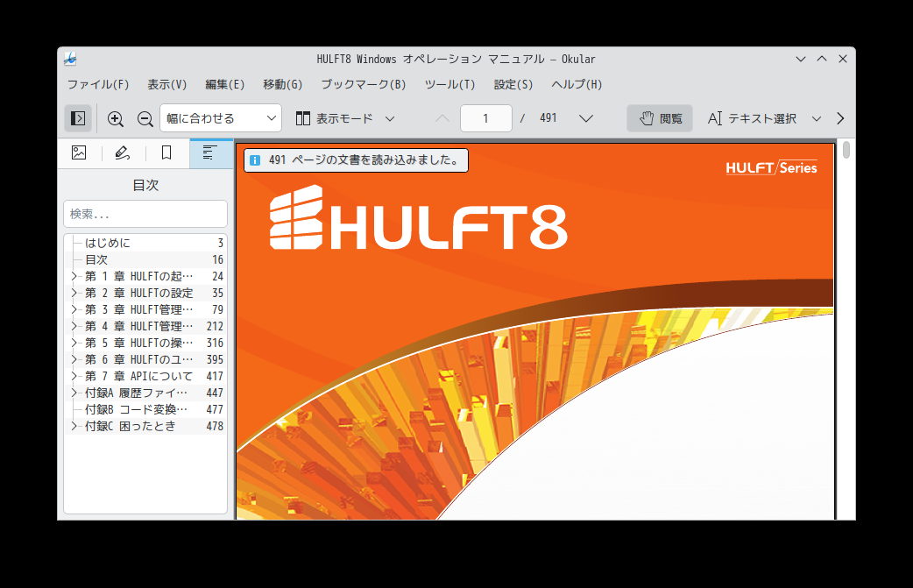Expand 第 2 章 HULFTの設定 node

[74, 293]
